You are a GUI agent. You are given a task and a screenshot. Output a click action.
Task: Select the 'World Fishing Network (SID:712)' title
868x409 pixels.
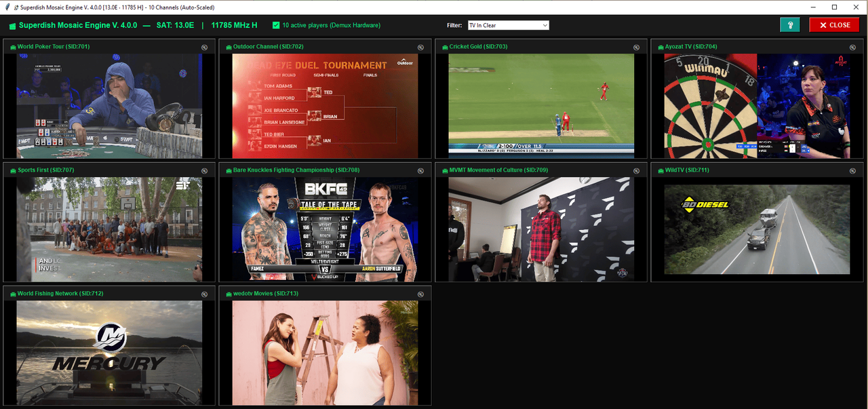60,294
